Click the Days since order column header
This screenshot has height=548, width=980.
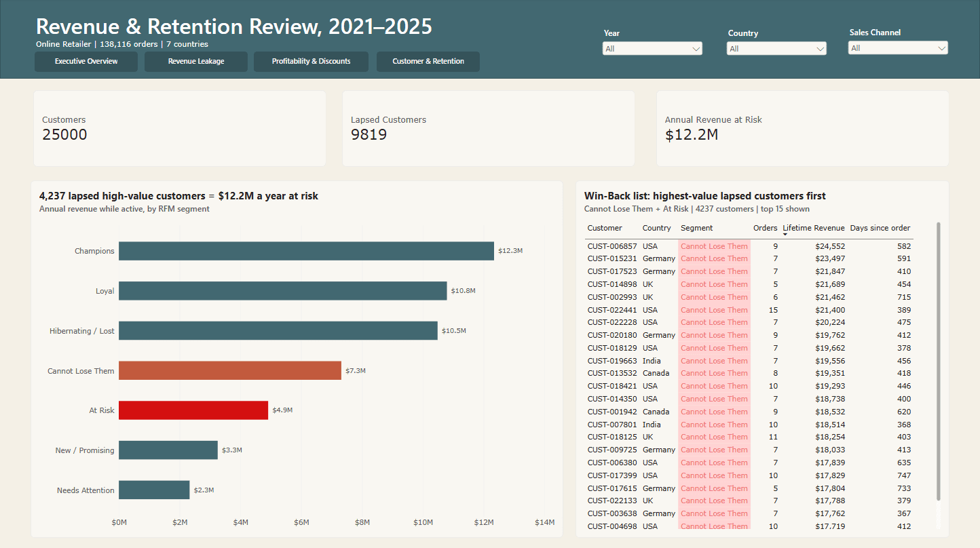[x=880, y=229]
